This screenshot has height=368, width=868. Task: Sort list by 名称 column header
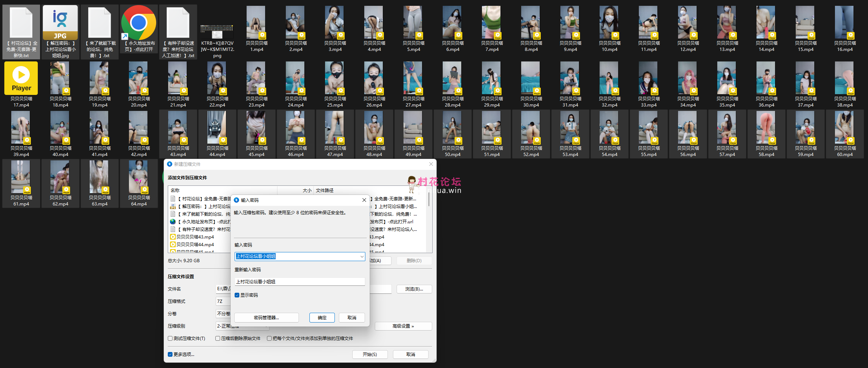(x=175, y=190)
